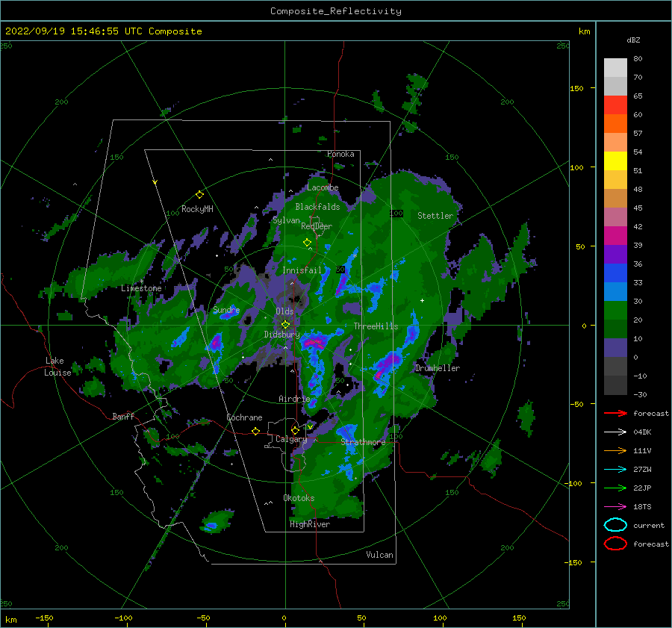The height and width of the screenshot is (628, 672).
Task: Click the dBZ legend heading
Action: point(633,40)
